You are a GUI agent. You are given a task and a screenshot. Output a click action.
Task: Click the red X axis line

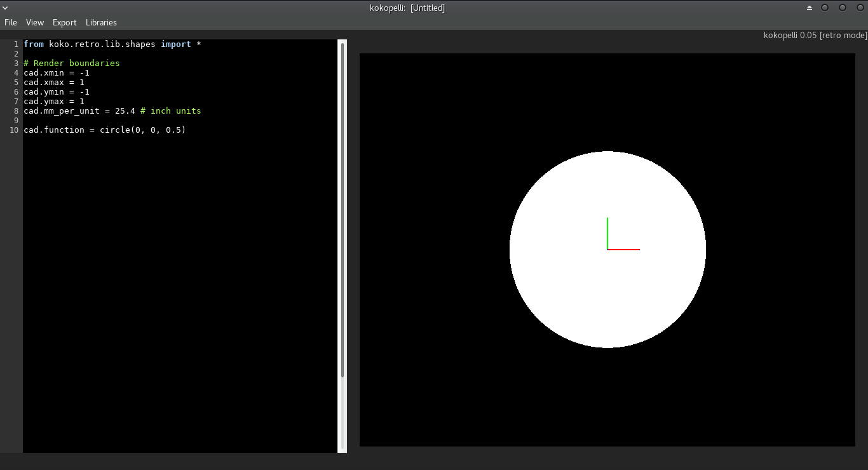(x=624, y=250)
